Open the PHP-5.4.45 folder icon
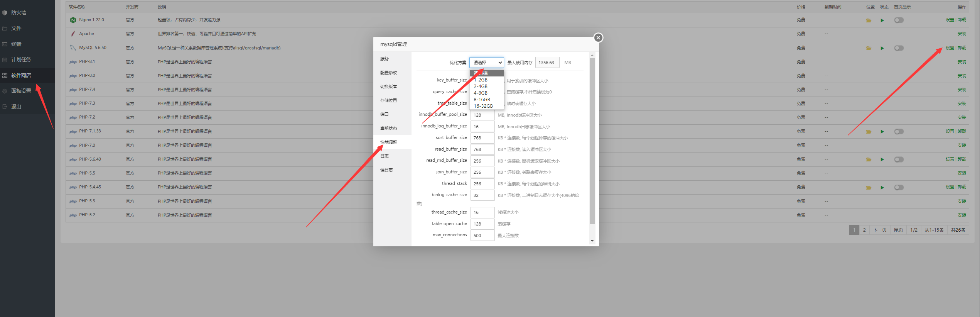980x317 pixels. tap(869, 188)
